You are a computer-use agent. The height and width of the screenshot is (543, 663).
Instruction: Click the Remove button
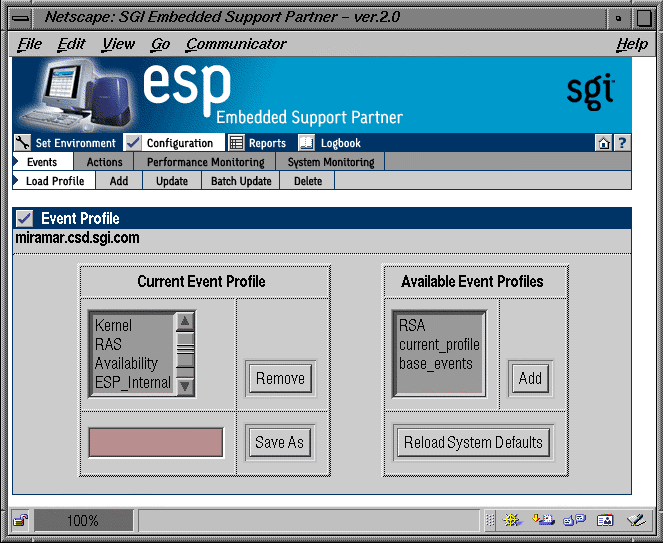point(280,378)
